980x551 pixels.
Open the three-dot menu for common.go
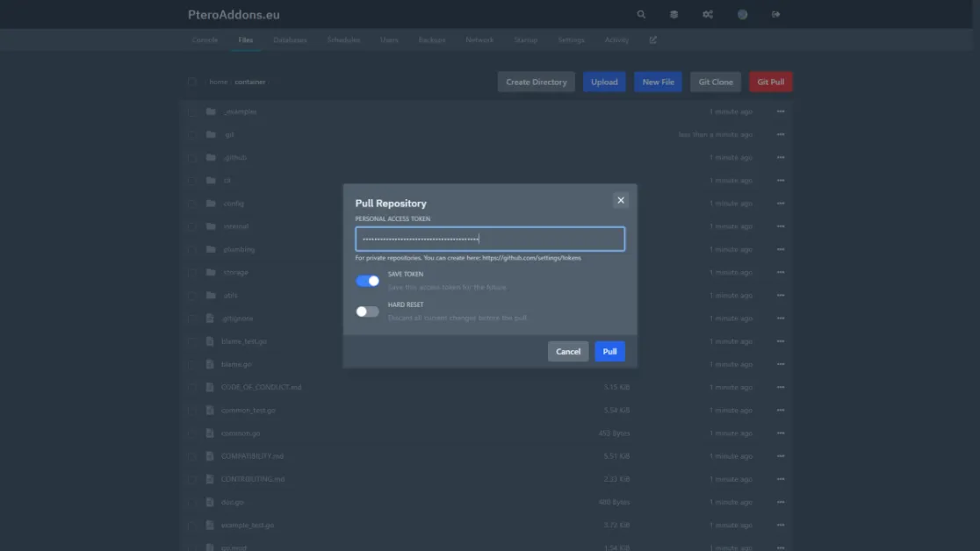(781, 433)
